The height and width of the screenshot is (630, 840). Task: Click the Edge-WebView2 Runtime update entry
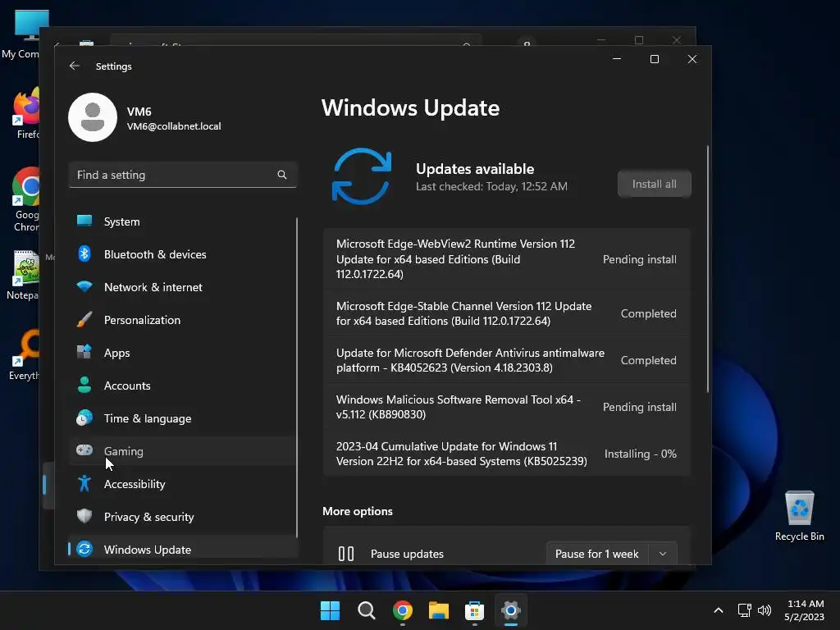506,258
